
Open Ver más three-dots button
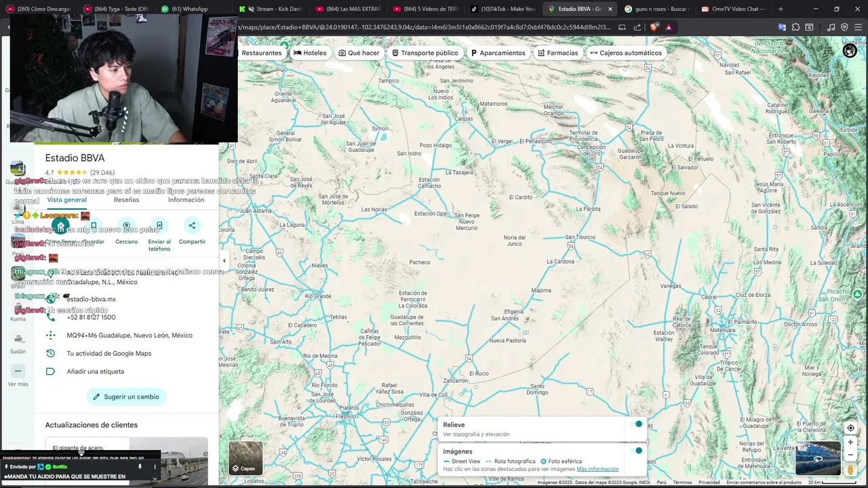18,371
